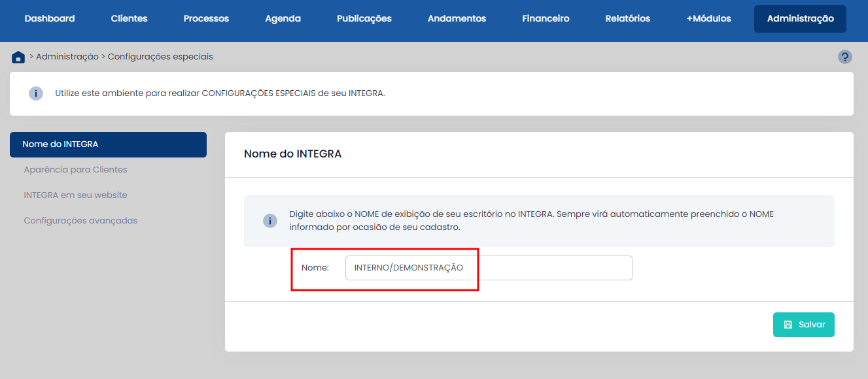Select the Nome do INTEGRA sidebar tab
The height and width of the screenshot is (379, 868).
point(108,144)
